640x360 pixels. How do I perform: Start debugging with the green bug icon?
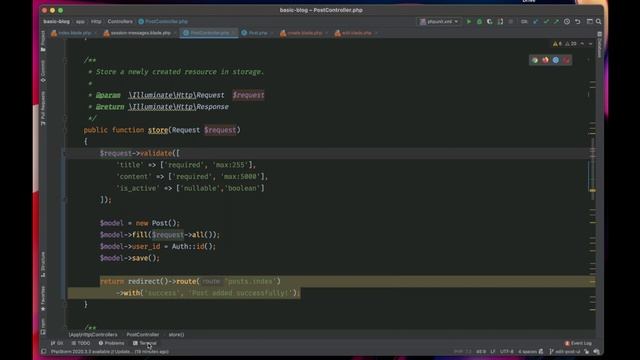[x=479, y=22]
